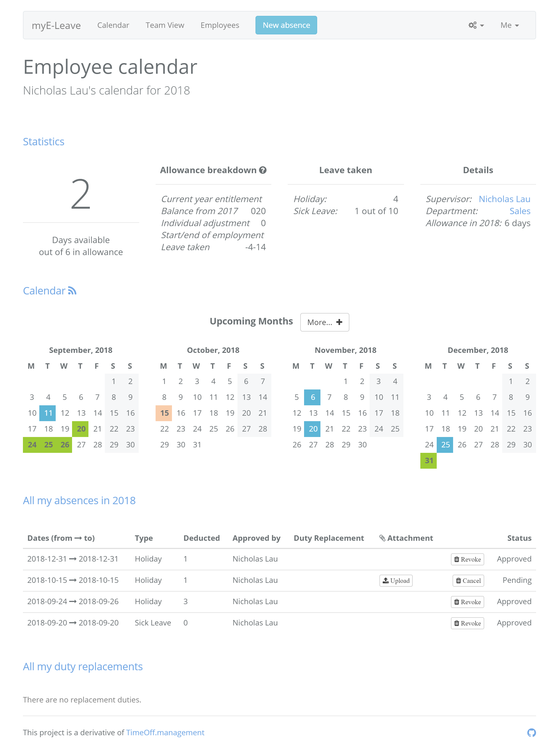Click the settings gear icon in top navigation
The width and height of the screenshot is (559, 756).
point(476,25)
